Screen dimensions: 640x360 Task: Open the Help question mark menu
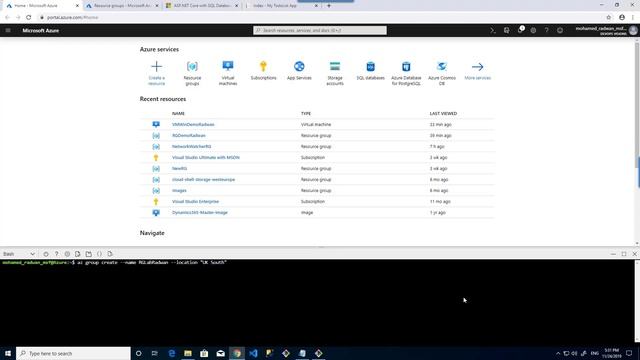[547, 30]
